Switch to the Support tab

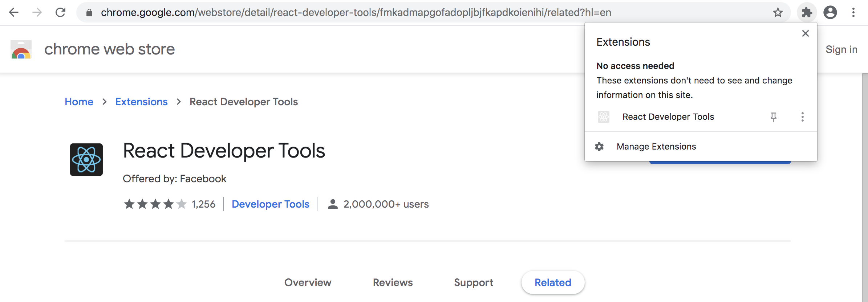pos(474,282)
